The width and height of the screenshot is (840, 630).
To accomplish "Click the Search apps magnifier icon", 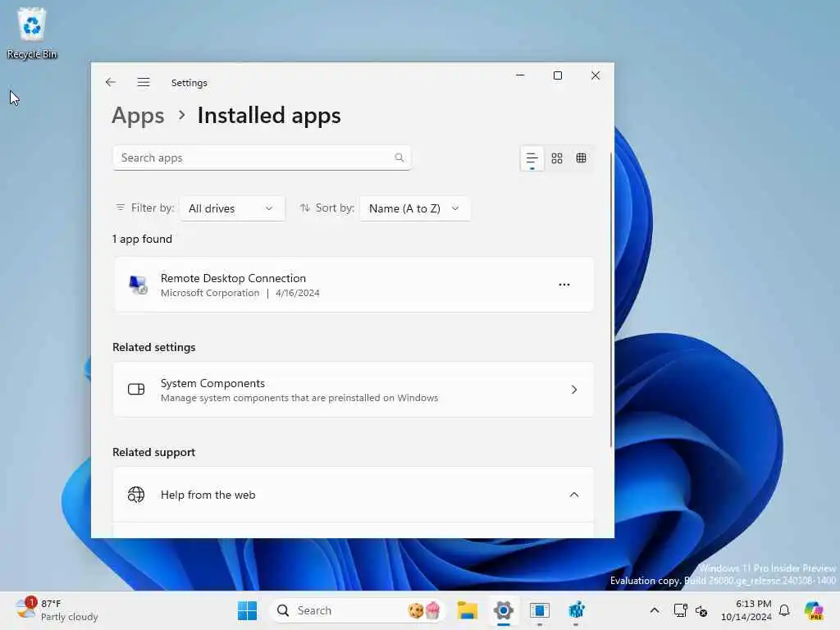I will click(399, 157).
